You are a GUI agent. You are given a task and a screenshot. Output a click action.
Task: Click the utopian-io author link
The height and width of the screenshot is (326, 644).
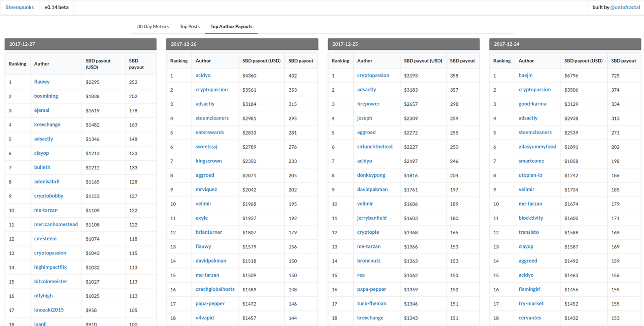[x=530, y=175]
